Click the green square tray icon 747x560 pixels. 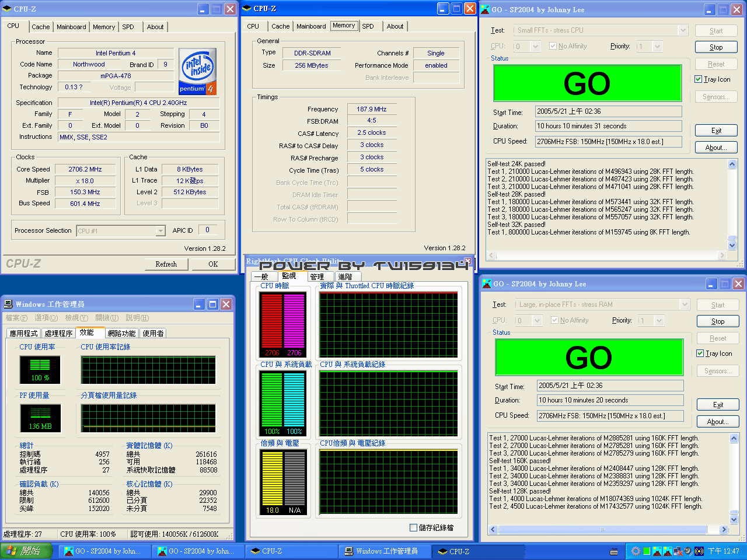[647, 551]
